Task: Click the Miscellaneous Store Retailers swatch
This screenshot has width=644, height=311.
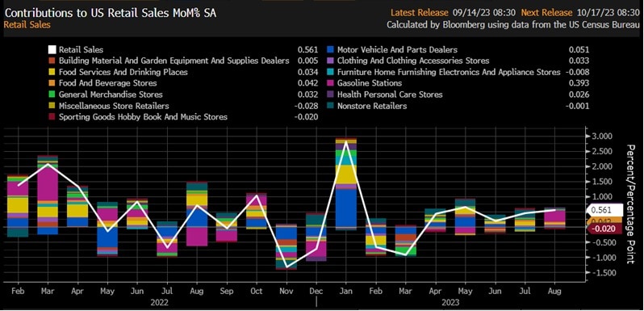Action: (52, 106)
